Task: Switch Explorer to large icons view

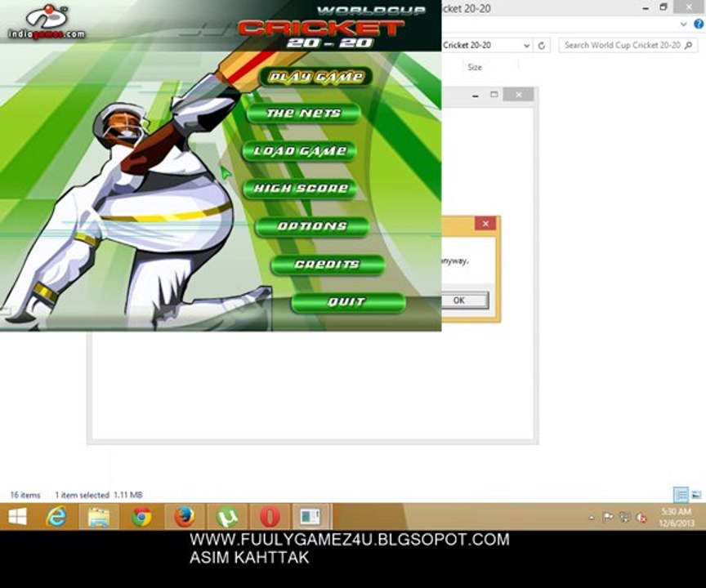Action: 696,495
